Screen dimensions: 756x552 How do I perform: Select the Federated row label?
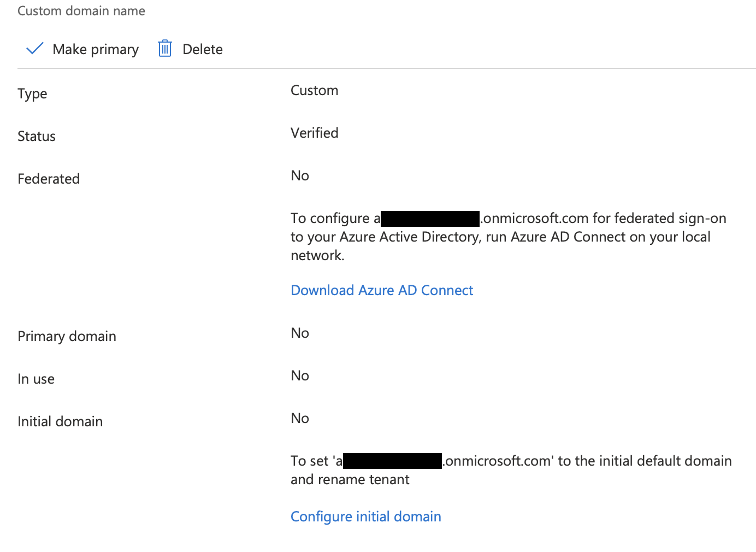[49, 179]
